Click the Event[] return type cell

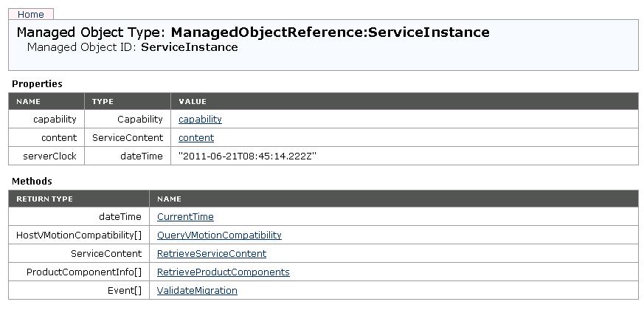tap(125, 290)
